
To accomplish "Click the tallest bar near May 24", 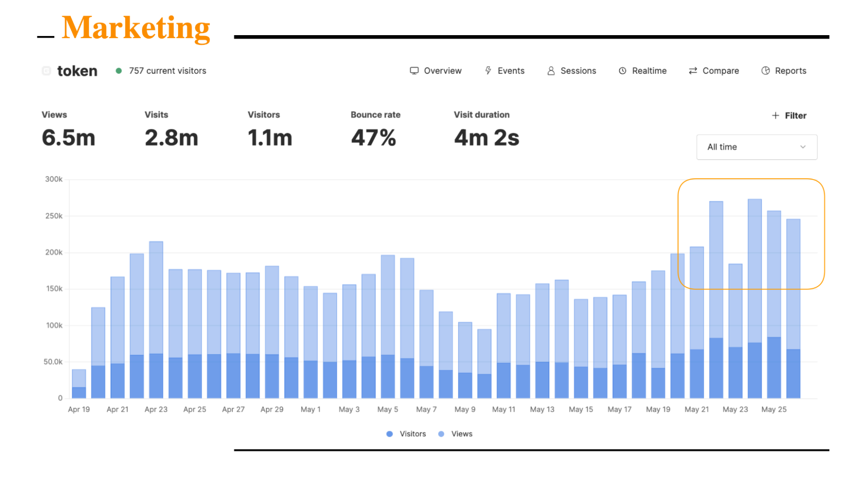I will click(754, 269).
